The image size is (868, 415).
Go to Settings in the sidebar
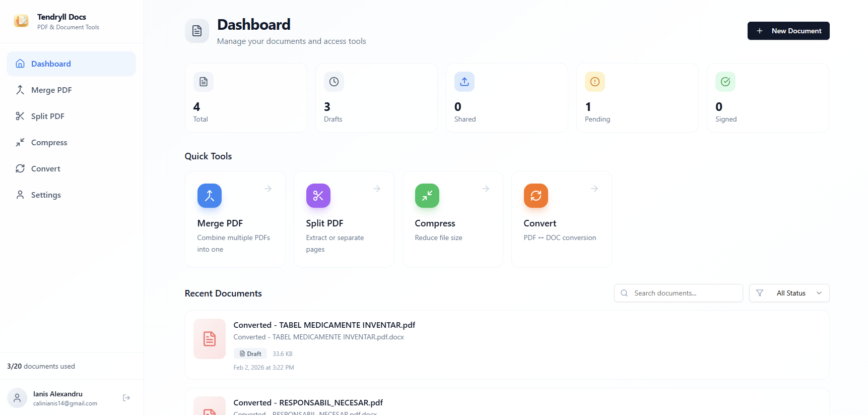click(x=46, y=195)
